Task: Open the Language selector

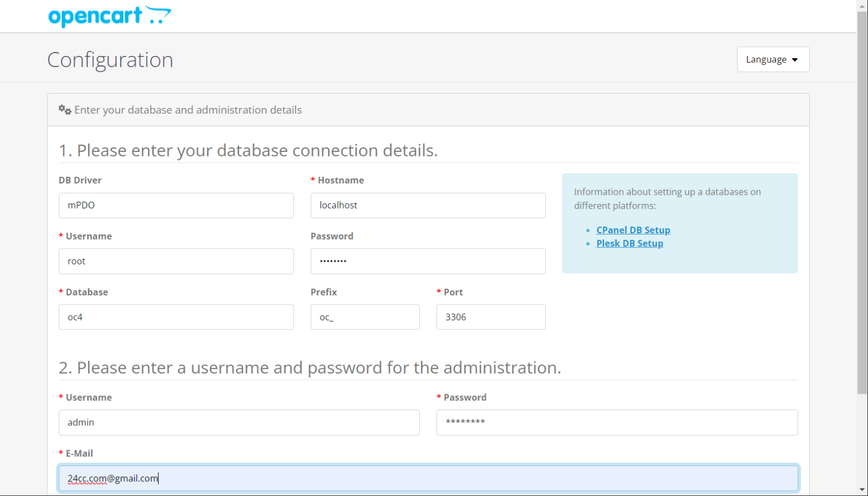Action: coord(772,59)
